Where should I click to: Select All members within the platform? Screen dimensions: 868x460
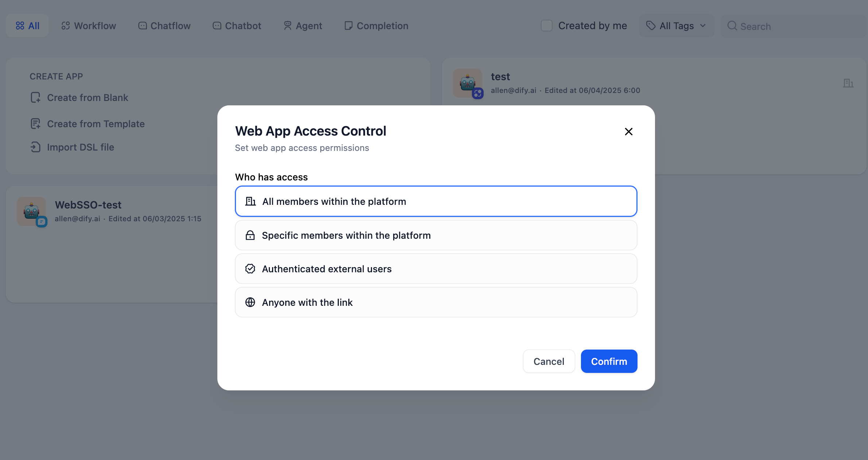436,201
